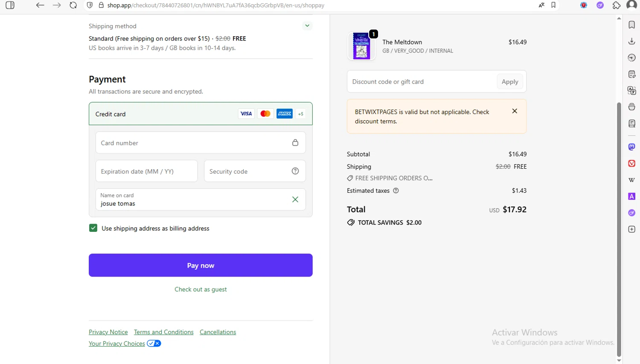Click the Expiration date field
Image resolution: width=640 pixels, height=364 pixels.
coord(146,171)
